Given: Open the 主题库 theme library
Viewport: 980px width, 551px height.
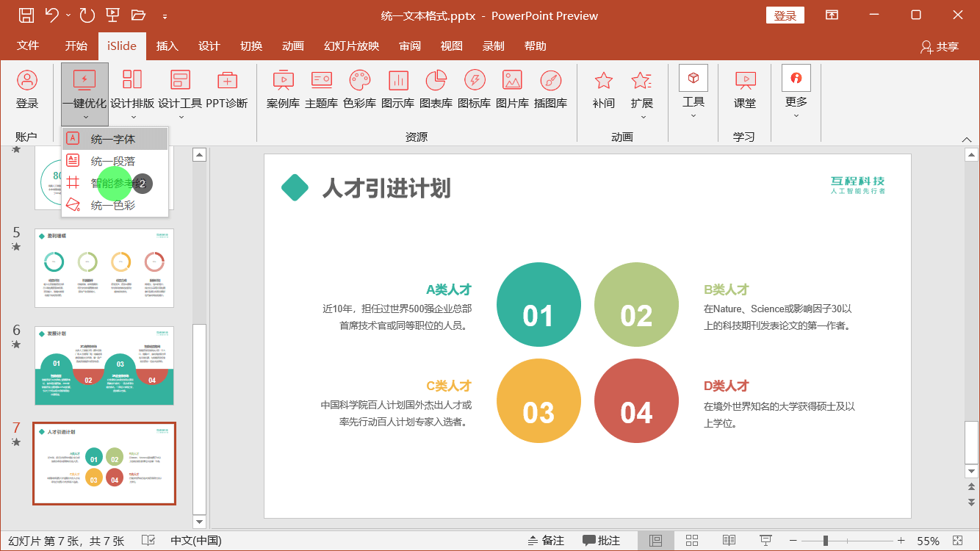Looking at the screenshot, I should point(321,88).
